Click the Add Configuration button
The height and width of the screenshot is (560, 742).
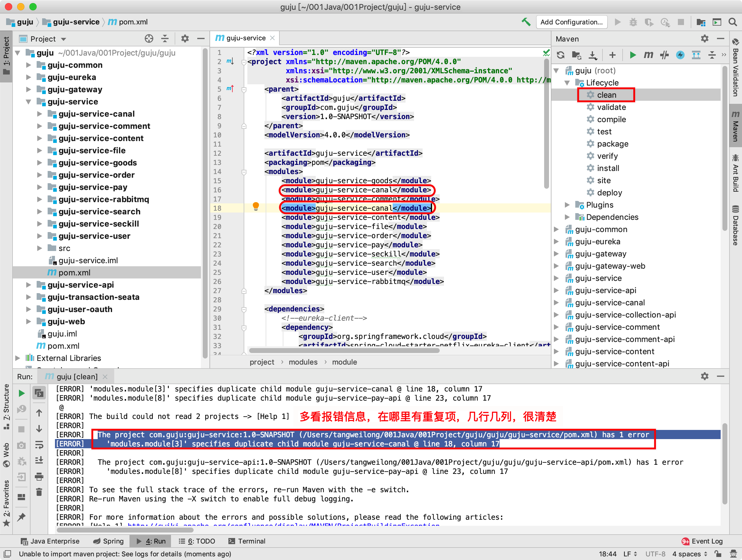[x=572, y=22]
